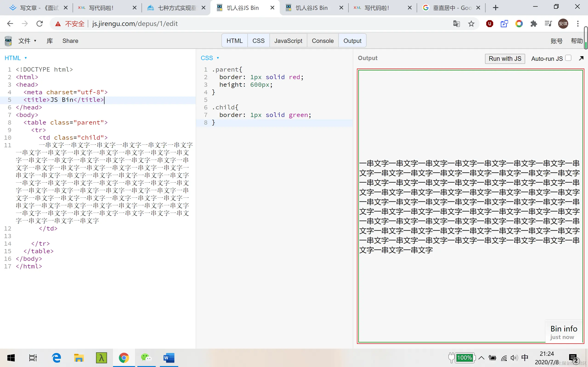
Task: Bookmark this page with star icon
Action: 471,24
